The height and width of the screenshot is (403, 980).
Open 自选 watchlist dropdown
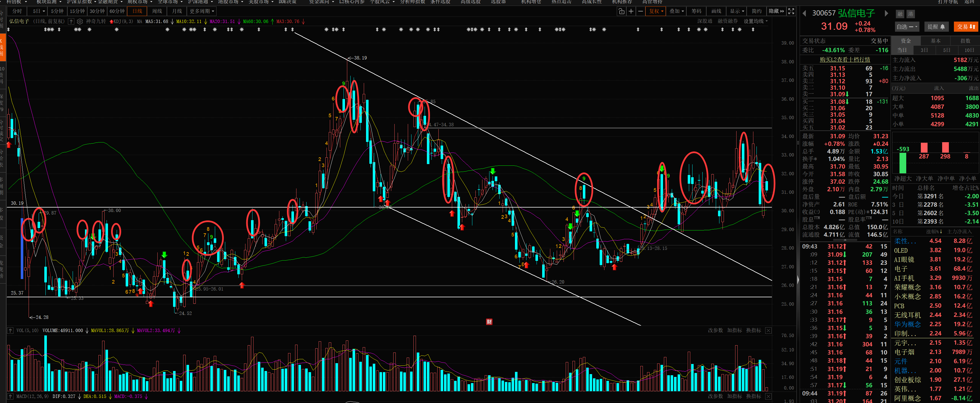pos(907,27)
